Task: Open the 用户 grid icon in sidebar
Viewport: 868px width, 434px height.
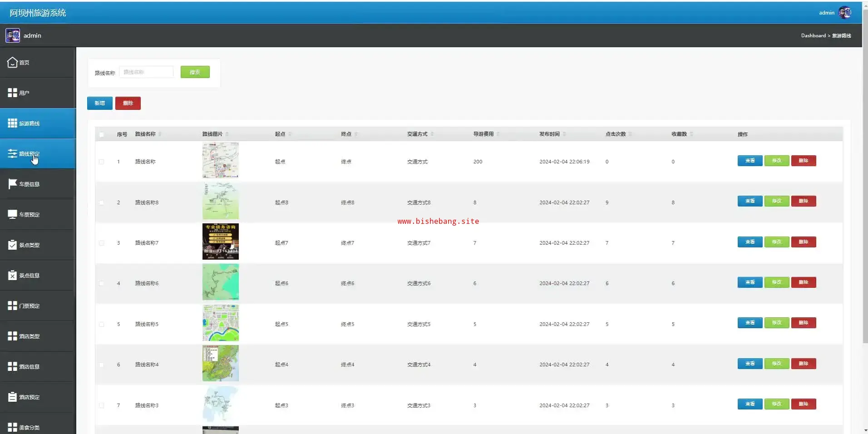Action: [12, 93]
